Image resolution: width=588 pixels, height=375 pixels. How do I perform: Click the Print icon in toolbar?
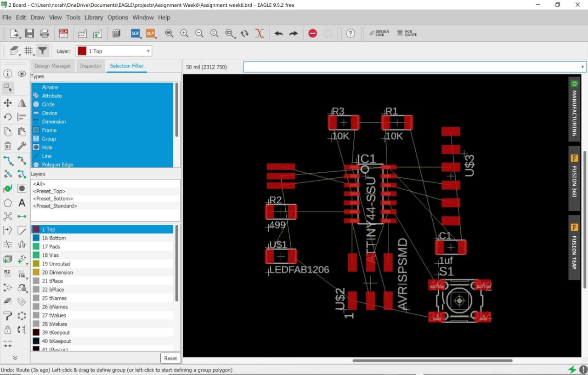(45, 34)
